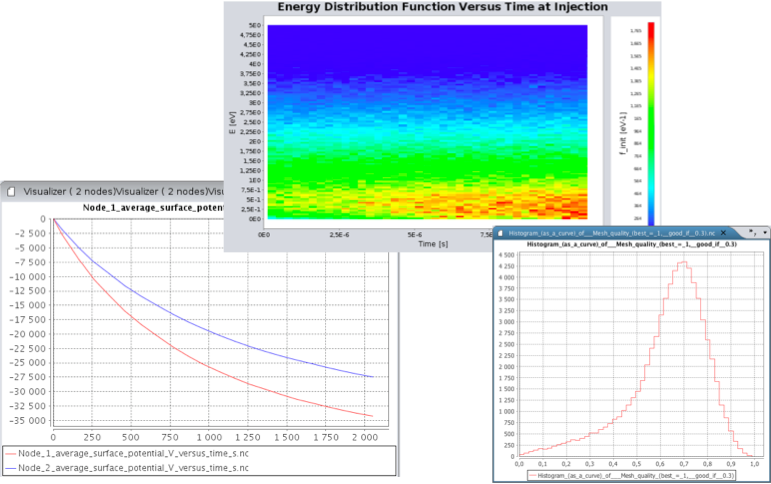Click the Histogram curve legend entry
This screenshot has height=484, width=771.
coord(632,475)
